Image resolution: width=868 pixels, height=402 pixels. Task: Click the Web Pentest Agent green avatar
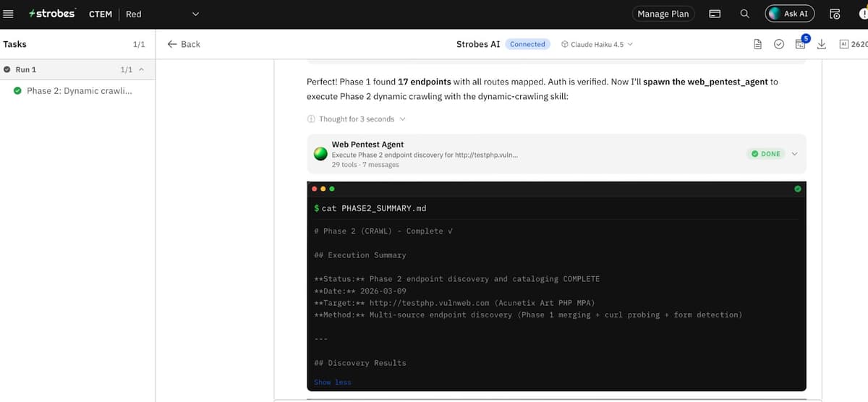(321, 154)
